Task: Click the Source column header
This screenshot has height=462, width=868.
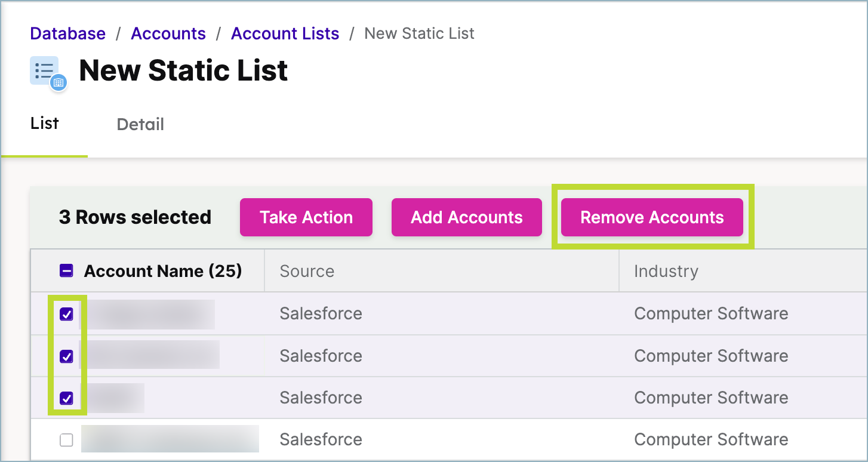Action: point(306,270)
